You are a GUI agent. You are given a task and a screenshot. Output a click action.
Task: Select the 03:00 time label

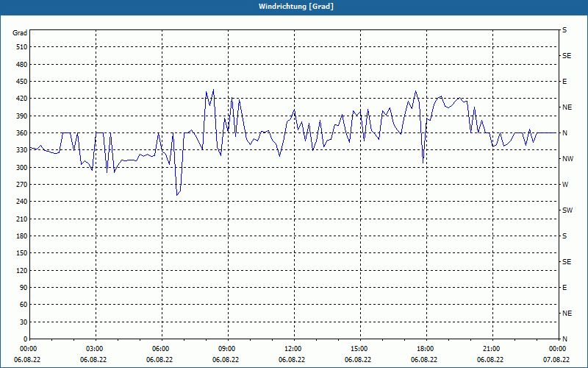[94, 349]
